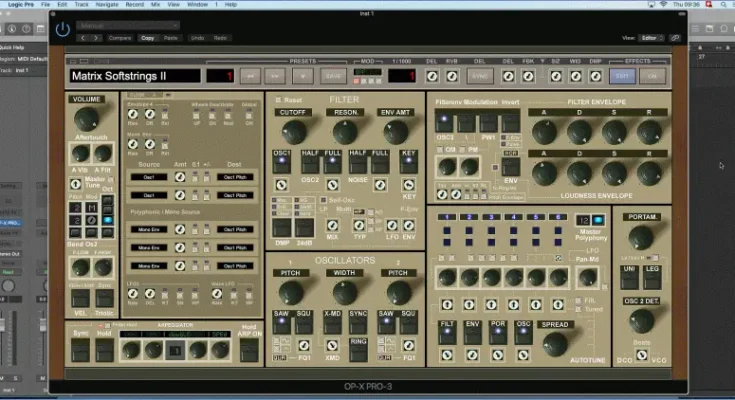735x400 pixels.
Task: Open the plug-in preset name dropdown
Action: tap(127, 25)
